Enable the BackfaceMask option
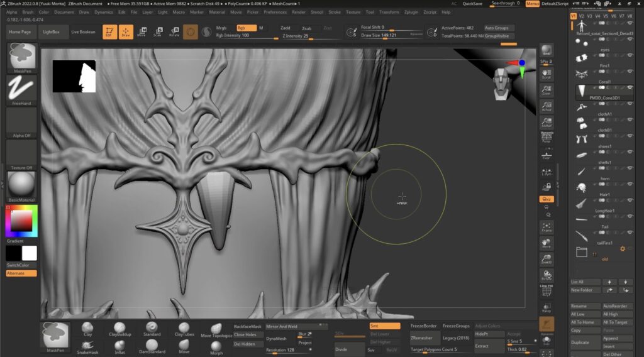This screenshot has height=357, width=644. tap(248, 327)
